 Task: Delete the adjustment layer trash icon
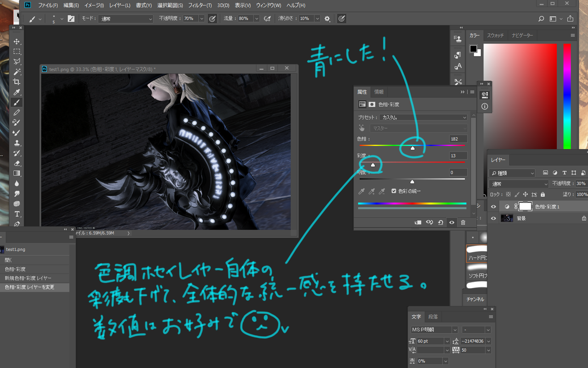463,222
